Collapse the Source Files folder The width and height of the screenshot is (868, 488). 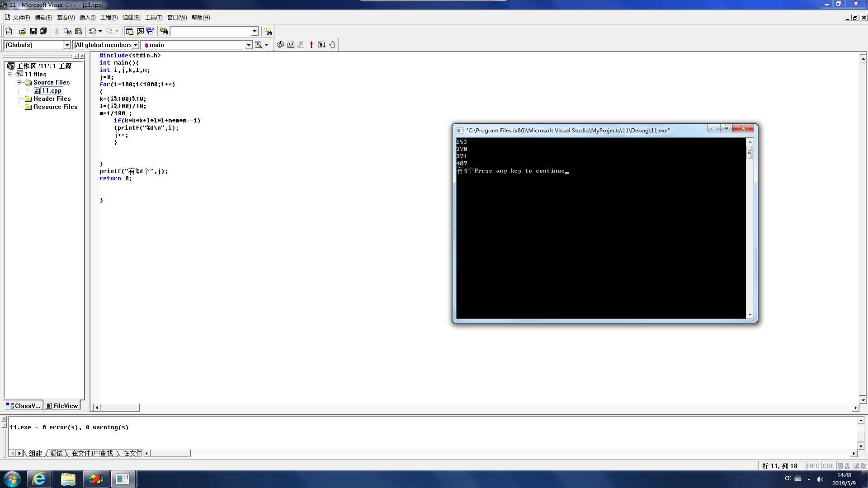click(x=19, y=82)
